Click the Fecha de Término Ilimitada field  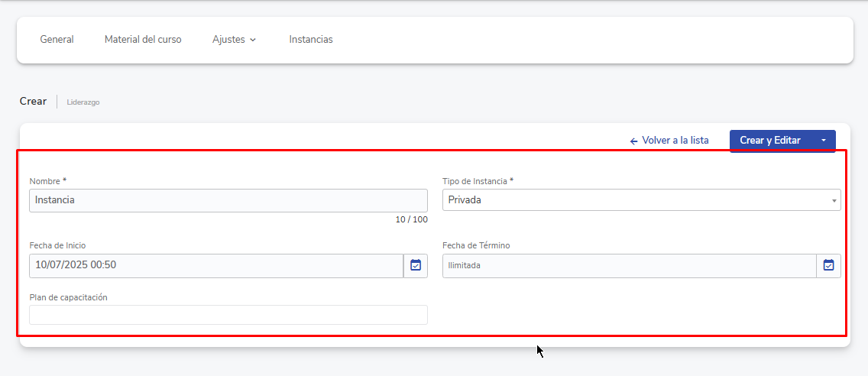pyautogui.click(x=630, y=266)
